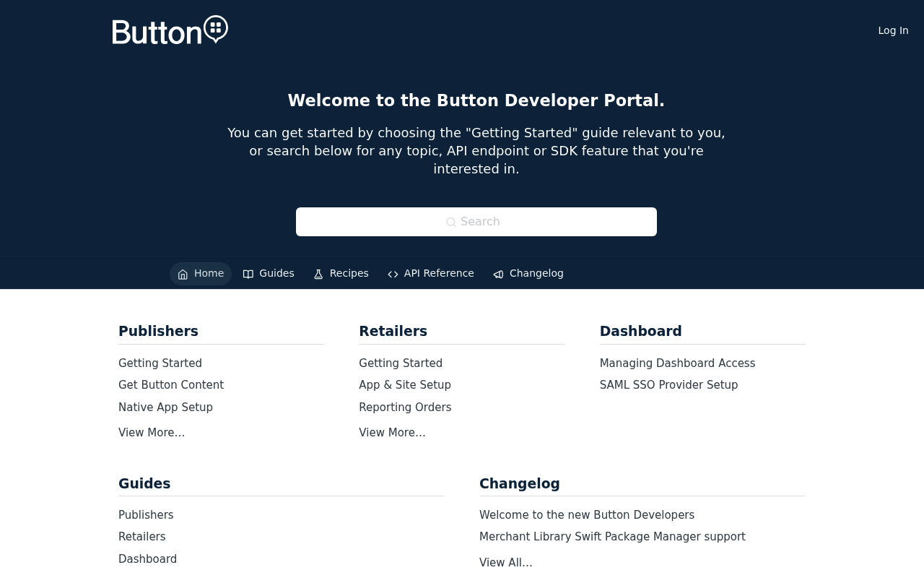
Task: Open SAML SSO Provider Setup link
Action: (x=668, y=385)
